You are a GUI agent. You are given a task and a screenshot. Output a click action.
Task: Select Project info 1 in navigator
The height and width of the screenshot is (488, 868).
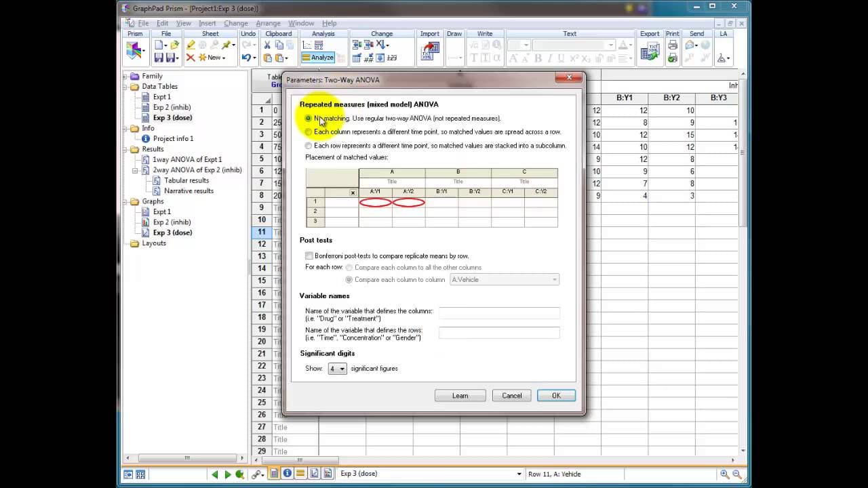click(173, 138)
